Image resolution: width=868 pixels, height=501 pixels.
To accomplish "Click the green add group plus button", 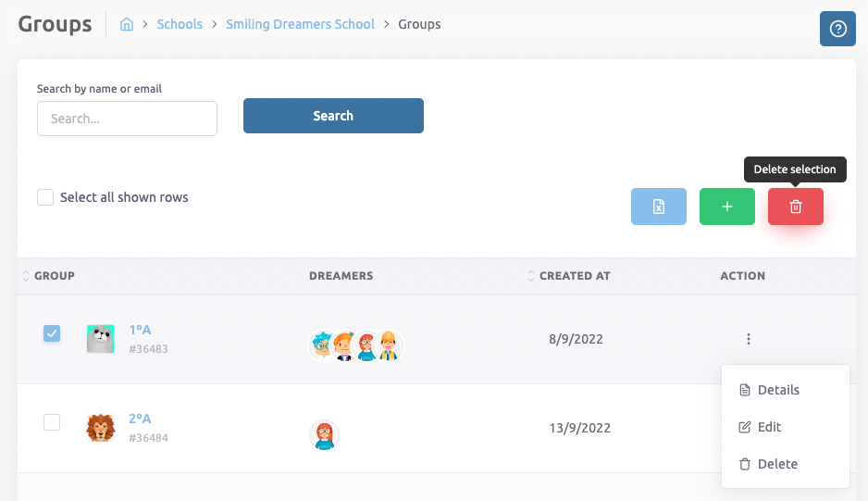I will point(726,207).
